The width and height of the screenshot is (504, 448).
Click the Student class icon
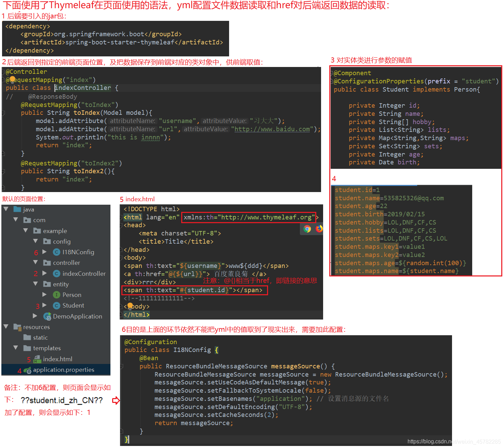tap(57, 305)
